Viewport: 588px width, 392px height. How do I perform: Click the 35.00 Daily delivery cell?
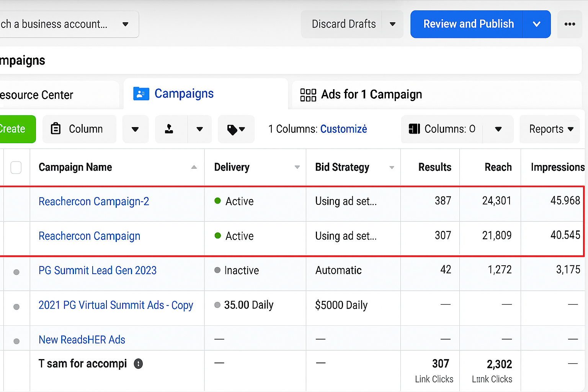(x=249, y=305)
